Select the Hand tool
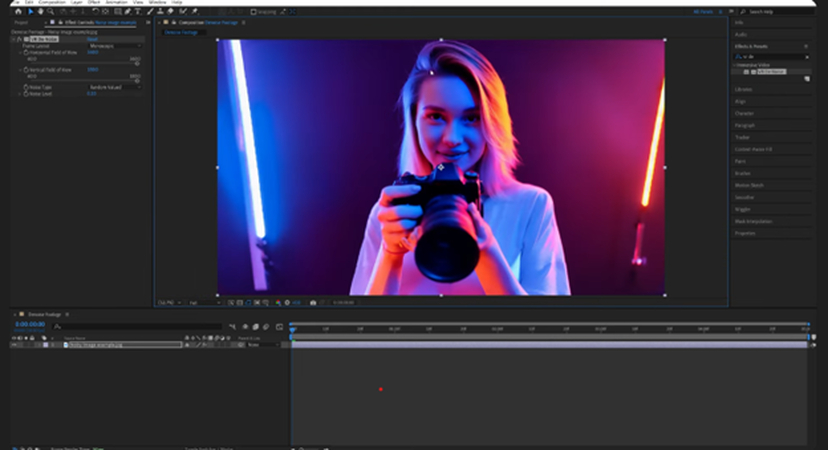Screen dimensions: 828x450 (41, 11)
